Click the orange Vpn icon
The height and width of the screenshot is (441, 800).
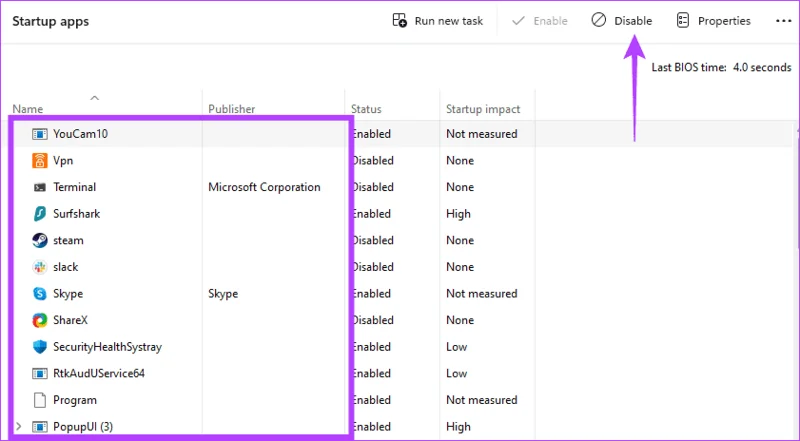40,161
